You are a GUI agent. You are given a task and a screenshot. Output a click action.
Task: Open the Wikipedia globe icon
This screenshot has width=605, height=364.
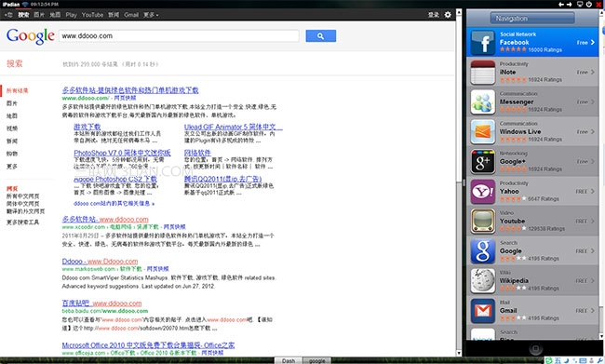[482, 280]
